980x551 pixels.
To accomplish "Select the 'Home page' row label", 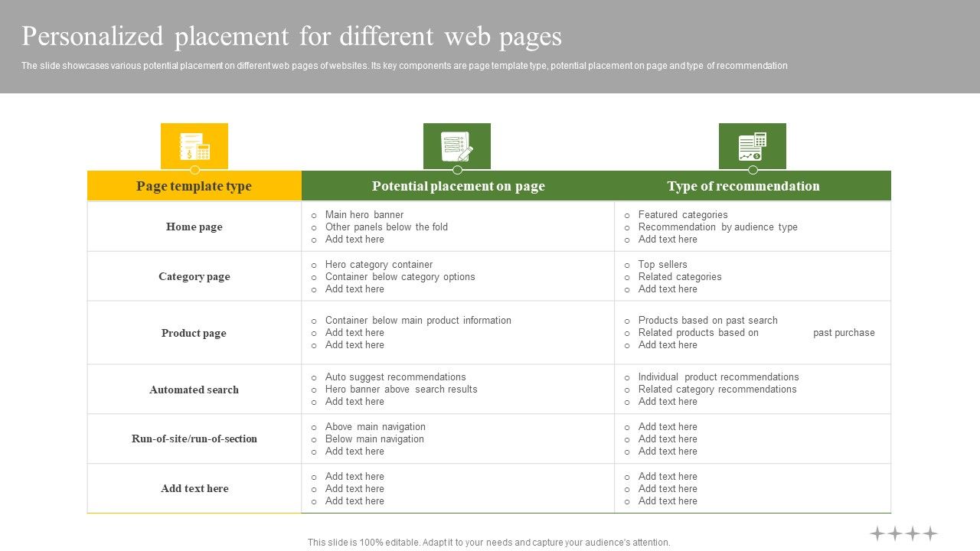I will point(194,227).
